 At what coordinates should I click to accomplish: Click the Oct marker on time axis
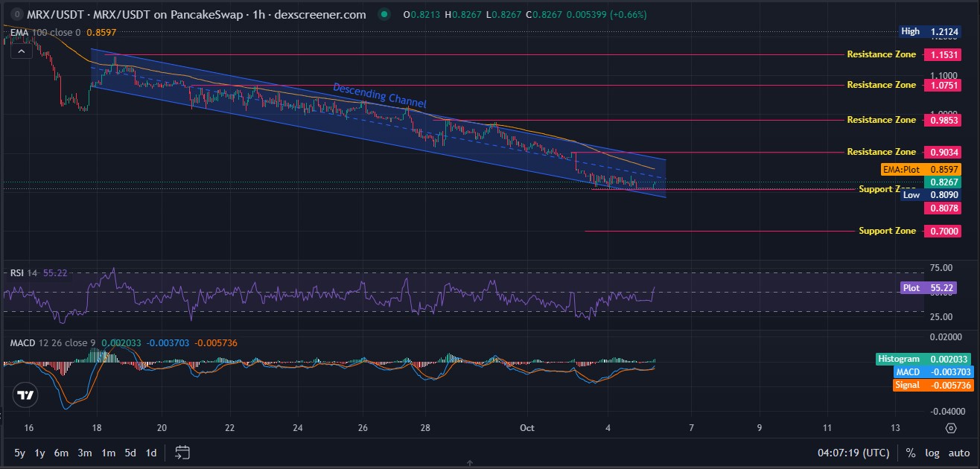click(x=527, y=428)
